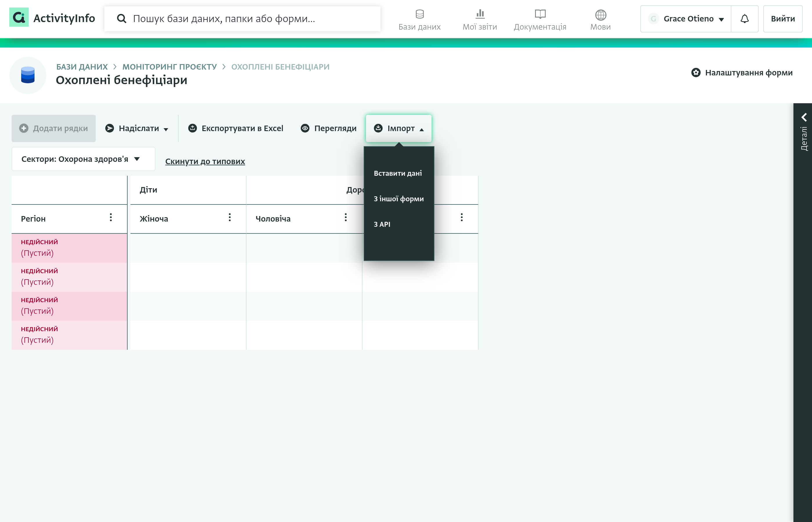Open Мої звіти reports icon
The image size is (812, 522).
pyautogui.click(x=480, y=14)
